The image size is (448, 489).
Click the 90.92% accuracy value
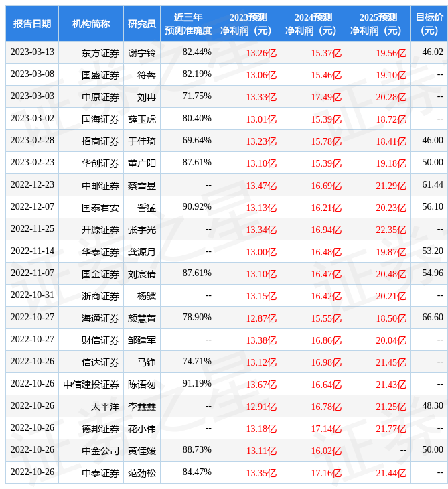point(197,207)
